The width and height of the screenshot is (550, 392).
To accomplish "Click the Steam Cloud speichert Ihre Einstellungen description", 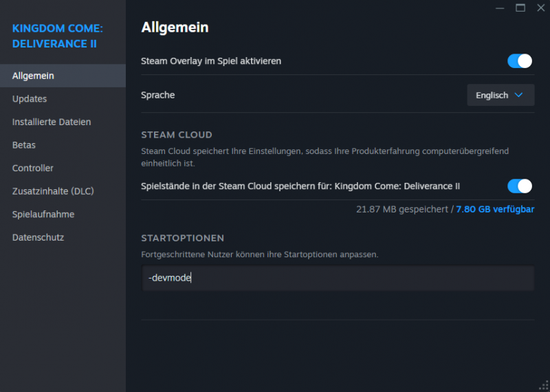I will pos(324,157).
